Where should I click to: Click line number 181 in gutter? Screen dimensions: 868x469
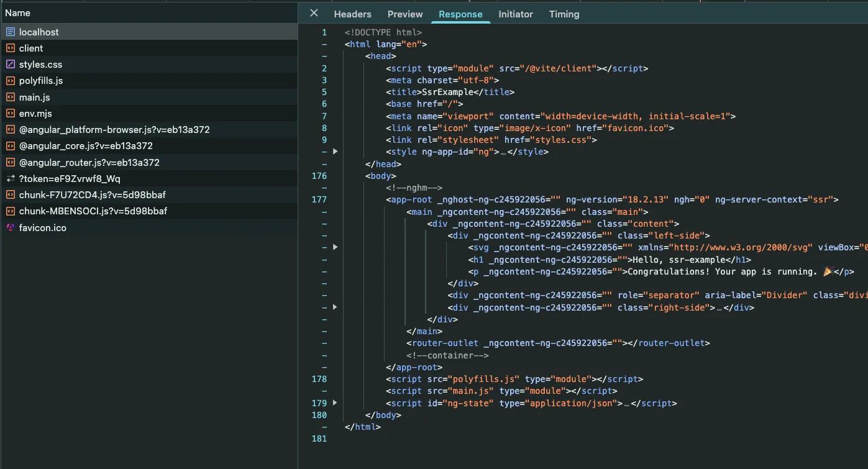(319, 439)
